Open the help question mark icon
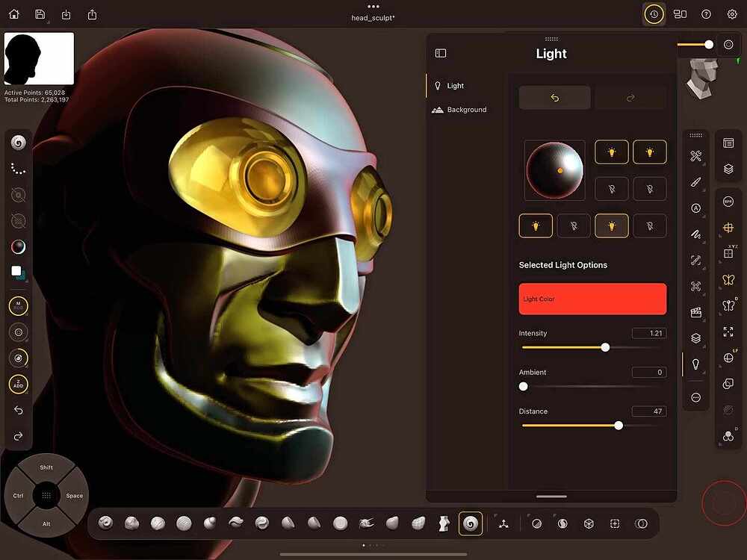Screen dimensions: 747x560 [706, 14]
